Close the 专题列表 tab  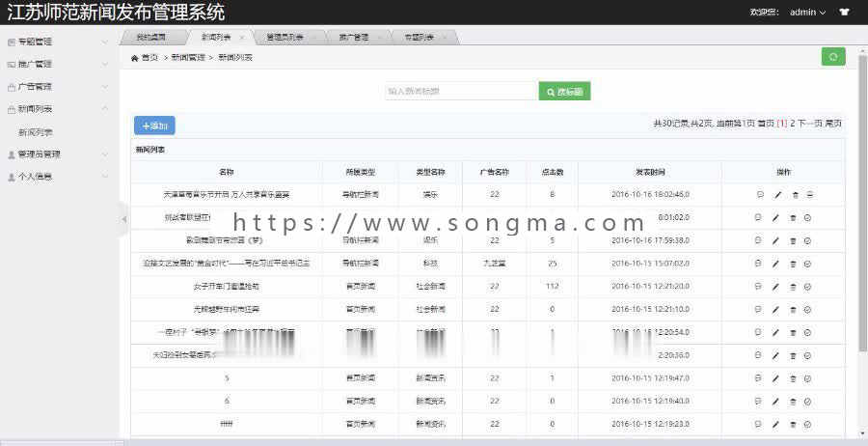pos(445,38)
